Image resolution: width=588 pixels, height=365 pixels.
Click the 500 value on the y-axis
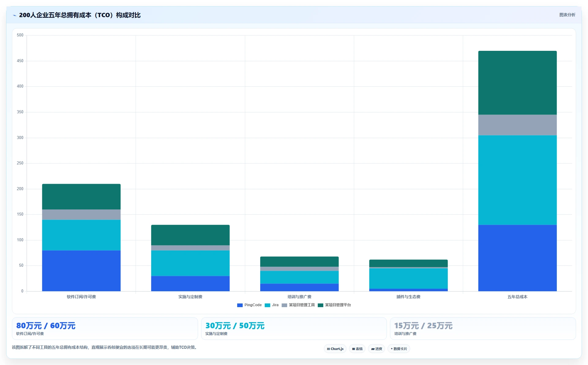pos(20,35)
